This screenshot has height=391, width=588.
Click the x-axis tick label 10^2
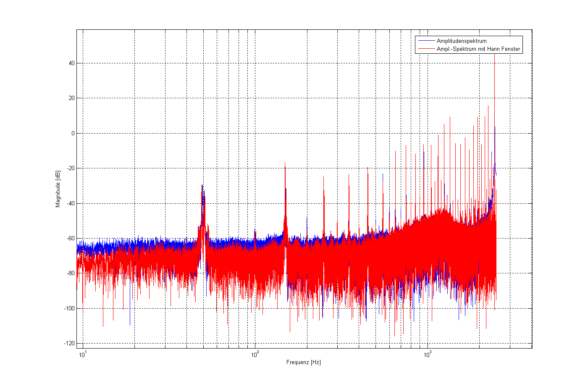click(x=255, y=354)
